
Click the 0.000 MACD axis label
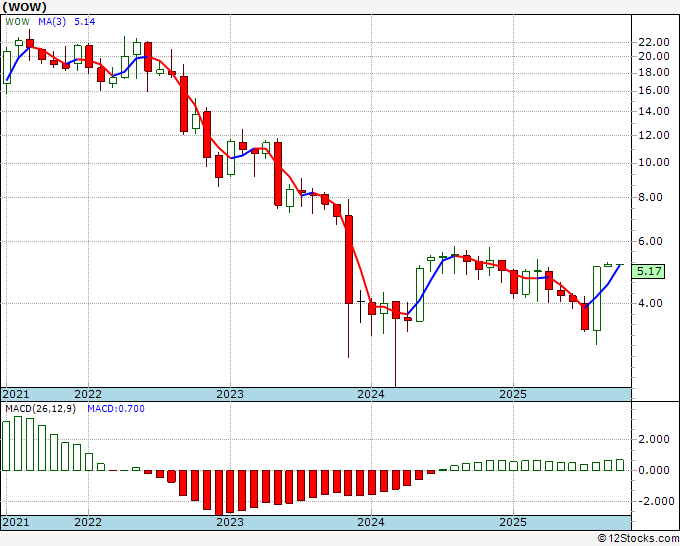click(656, 471)
